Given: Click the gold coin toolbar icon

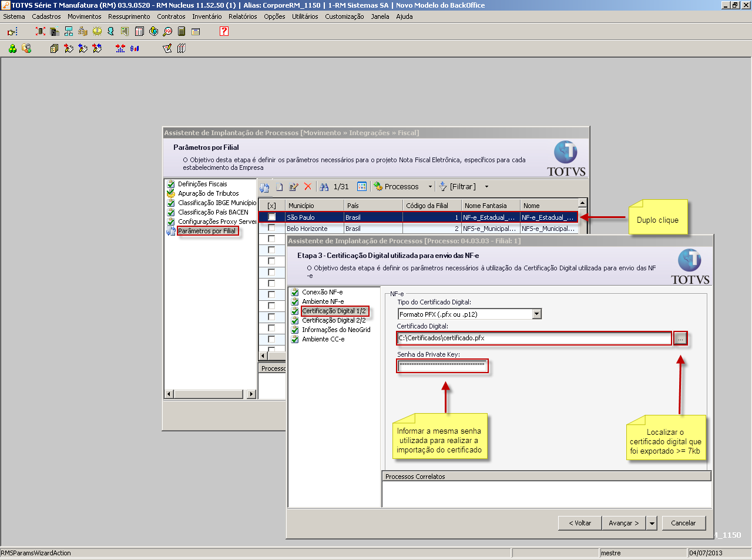Looking at the screenshot, I should coord(97,31).
